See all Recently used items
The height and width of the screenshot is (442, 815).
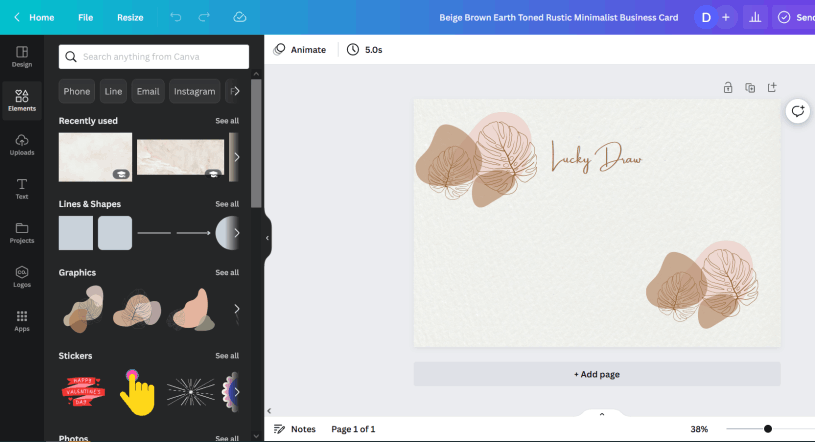227,121
